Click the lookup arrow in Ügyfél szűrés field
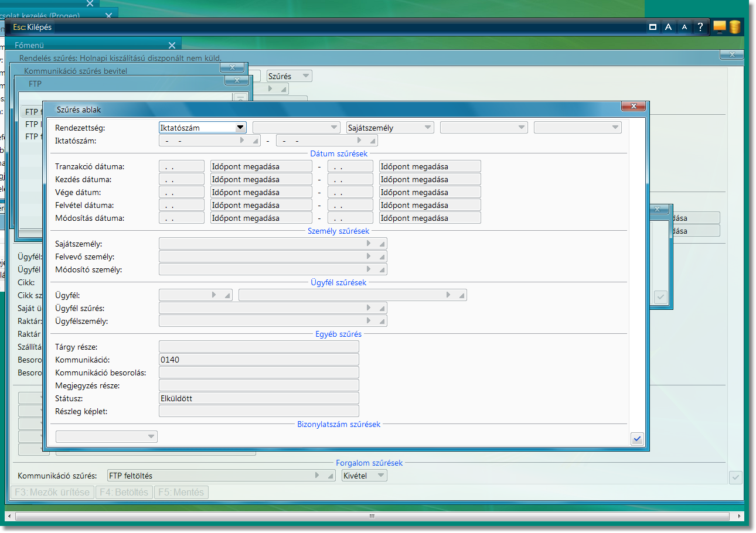 (369, 307)
